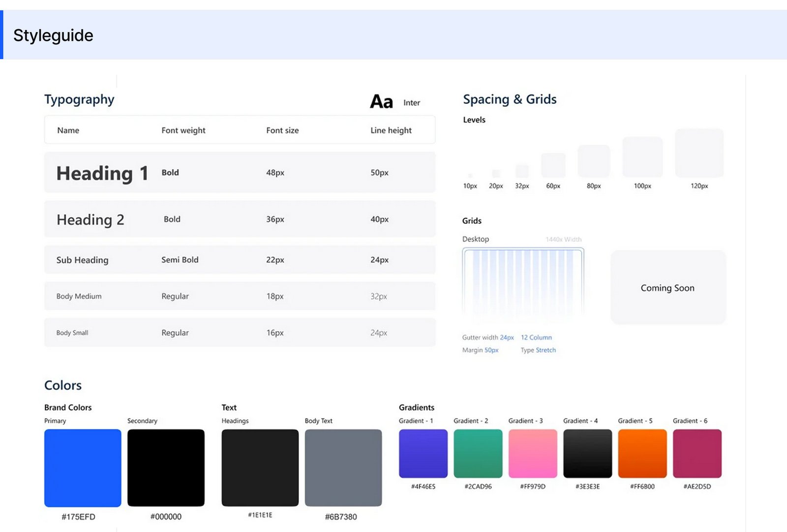This screenshot has width=787, height=532.
Task: Click the Coming Soon placeholder card
Action: point(667,288)
